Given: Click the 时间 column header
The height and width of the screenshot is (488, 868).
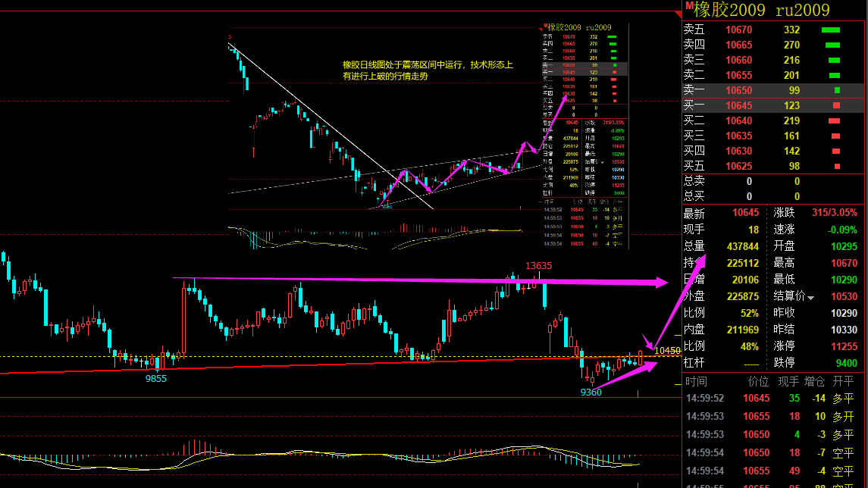Looking at the screenshot, I should 696,381.
